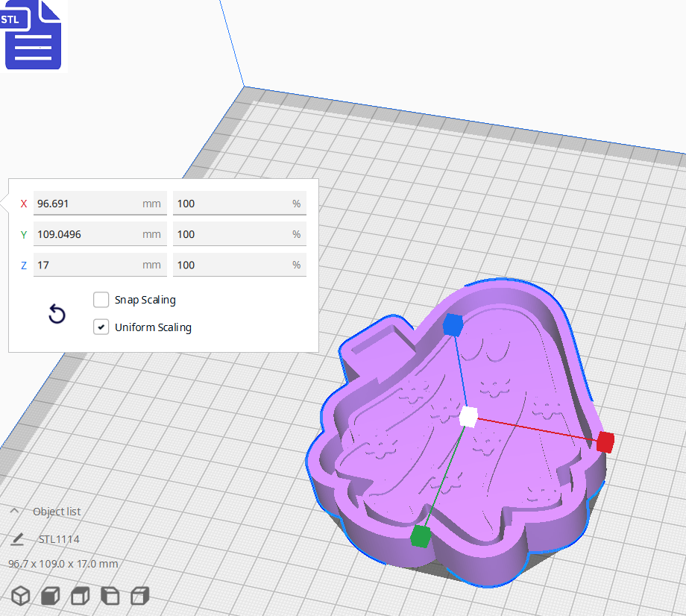Select the 3D perspective view icon
Screen dimensions: 686x616
pos(20,596)
